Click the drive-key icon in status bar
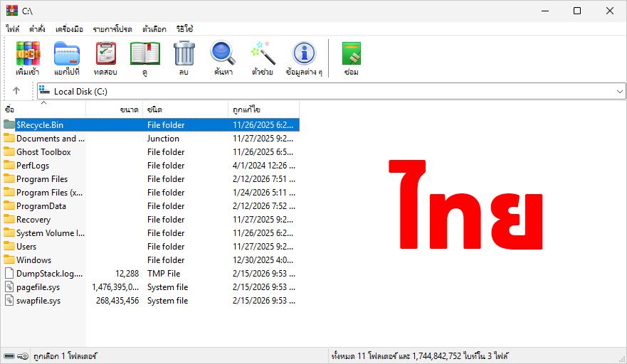Screen dimensions: 627x364 (16, 356)
